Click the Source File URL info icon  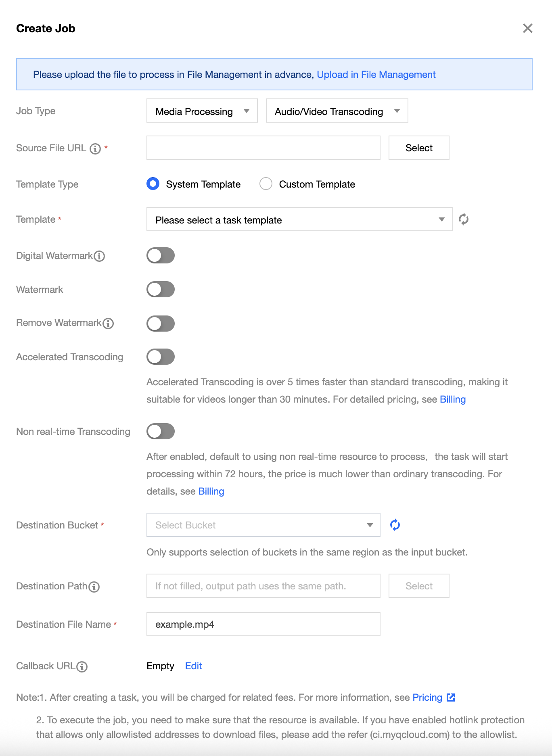pos(95,149)
